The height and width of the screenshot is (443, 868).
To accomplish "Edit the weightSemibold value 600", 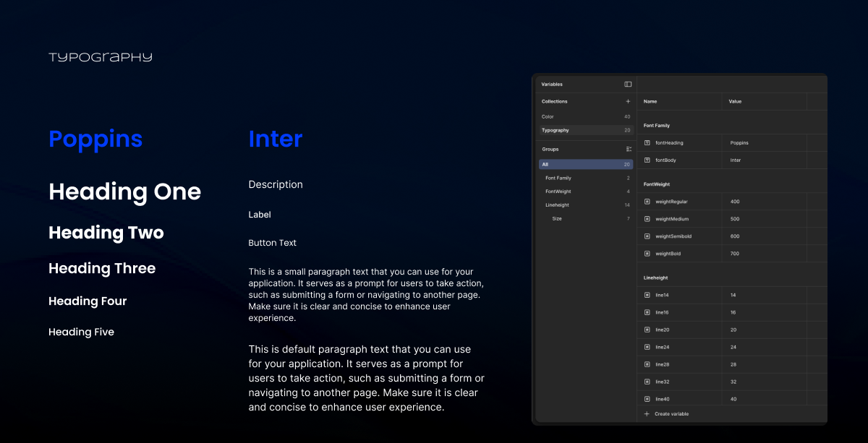I will click(x=735, y=236).
